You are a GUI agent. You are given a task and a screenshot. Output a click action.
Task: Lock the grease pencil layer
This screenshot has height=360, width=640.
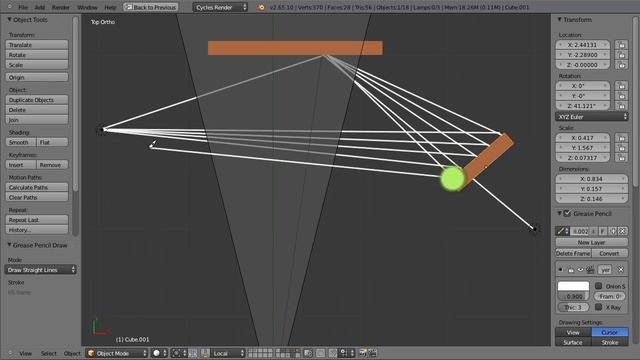(x=571, y=270)
